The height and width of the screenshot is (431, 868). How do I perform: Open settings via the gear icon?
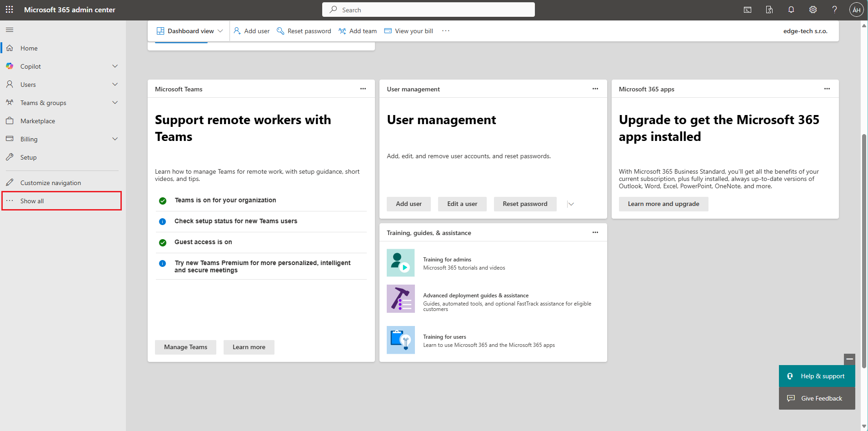pos(813,9)
